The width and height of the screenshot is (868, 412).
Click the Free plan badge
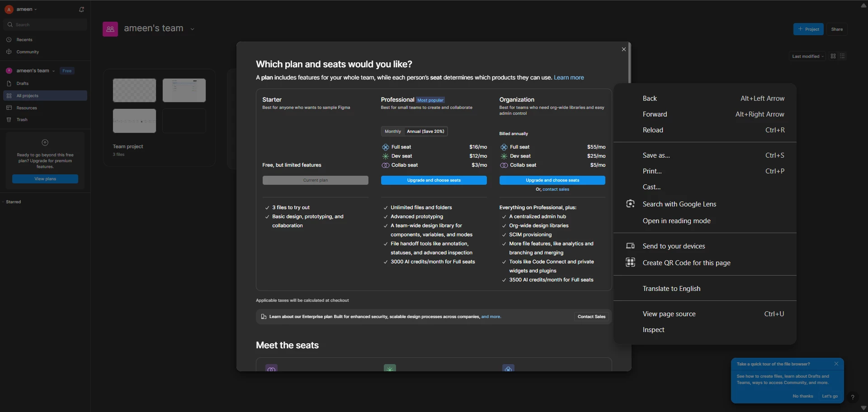(x=67, y=71)
